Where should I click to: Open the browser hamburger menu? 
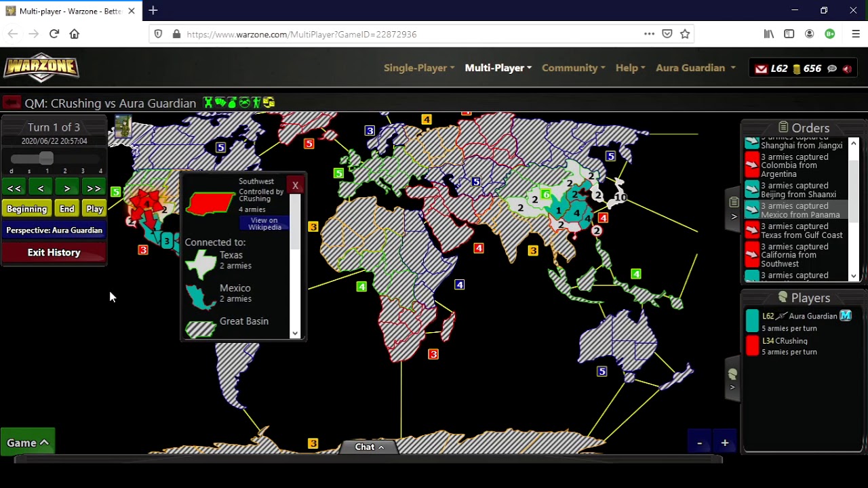pos(856,34)
